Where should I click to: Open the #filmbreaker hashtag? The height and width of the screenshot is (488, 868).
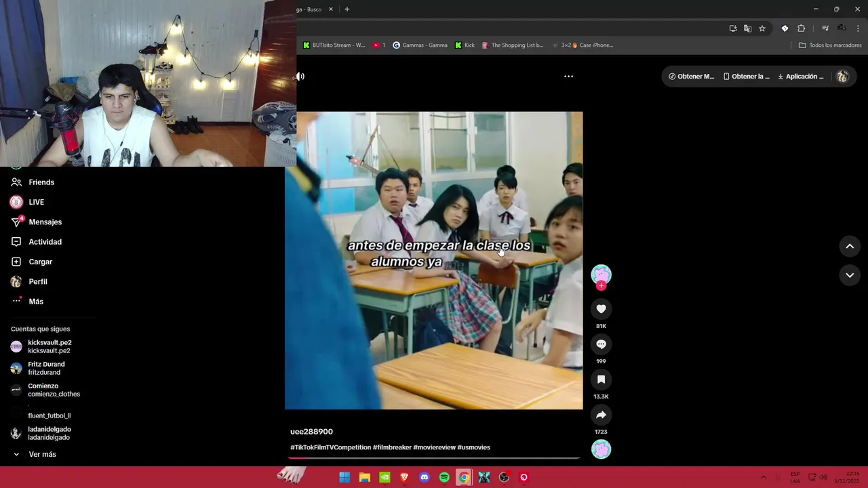click(x=392, y=447)
